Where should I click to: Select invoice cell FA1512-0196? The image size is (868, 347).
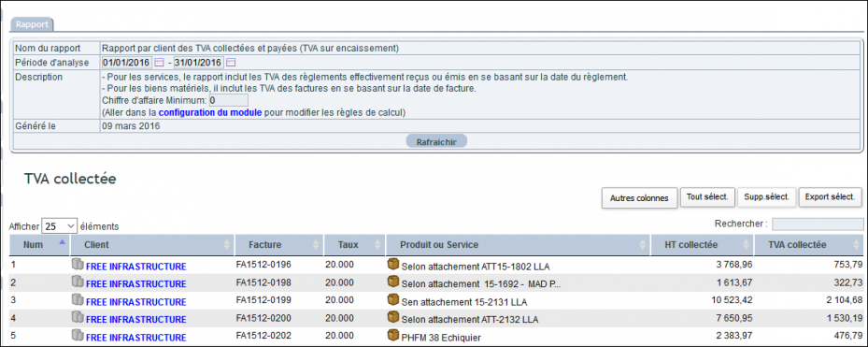(263, 265)
